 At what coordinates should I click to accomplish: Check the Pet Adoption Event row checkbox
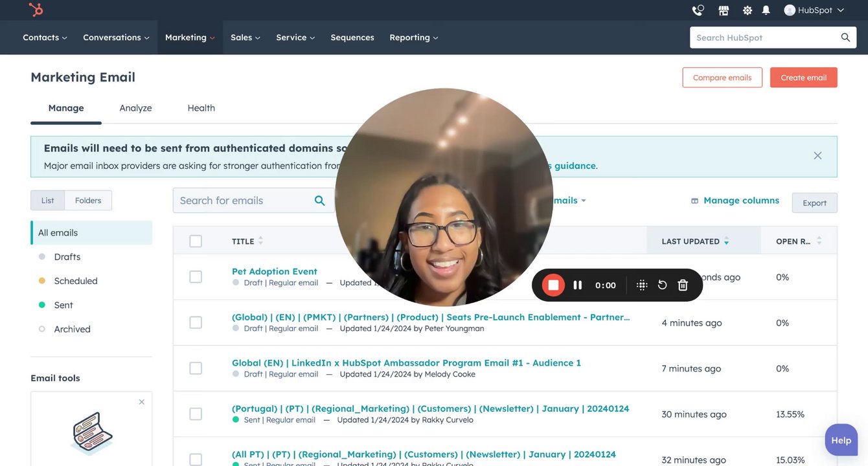coord(196,277)
